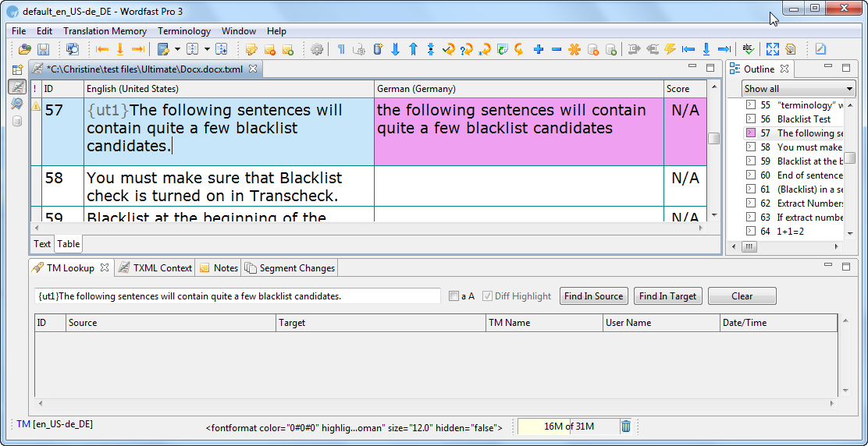Click the orange left arrow toolbar icon
868x446 pixels.
click(101, 49)
